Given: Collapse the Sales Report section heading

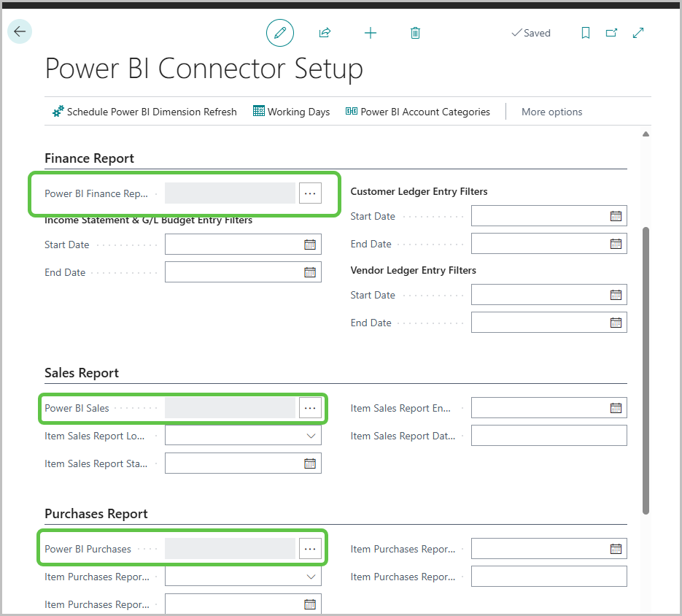Looking at the screenshot, I should pos(82,373).
